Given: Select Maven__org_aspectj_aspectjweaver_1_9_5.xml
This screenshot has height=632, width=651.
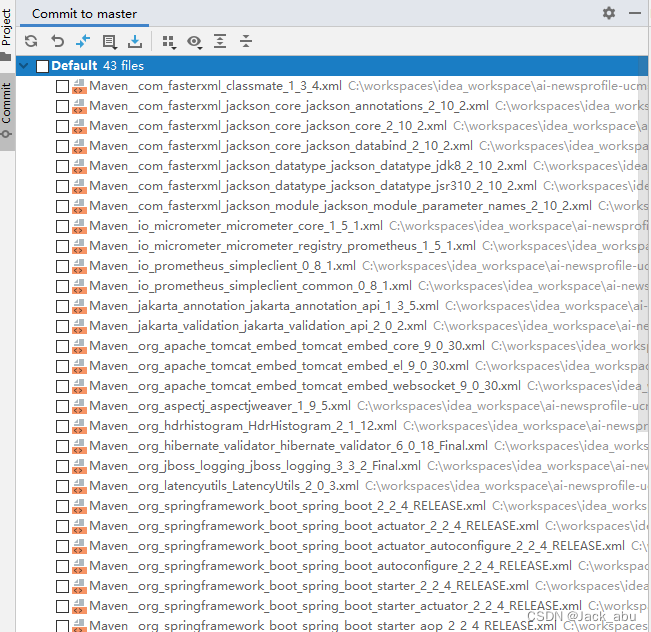Looking at the screenshot, I should point(220,406).
